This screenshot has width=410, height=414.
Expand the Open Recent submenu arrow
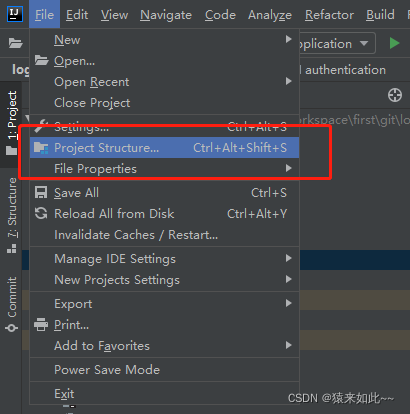click(289, 81)
